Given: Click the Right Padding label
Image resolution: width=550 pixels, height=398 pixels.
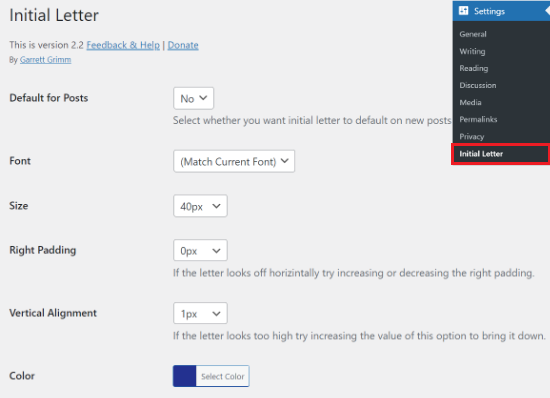Looking at the screenshot, I should tap(43, 250).
